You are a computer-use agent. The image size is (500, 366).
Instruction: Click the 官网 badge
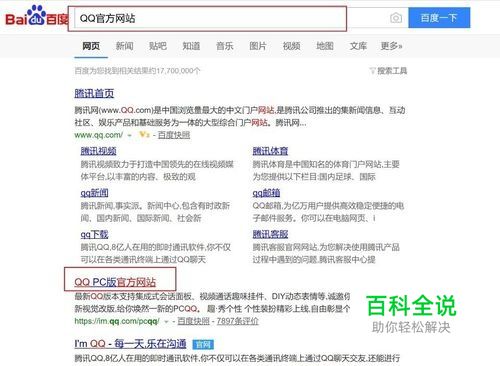pos(203,344)
